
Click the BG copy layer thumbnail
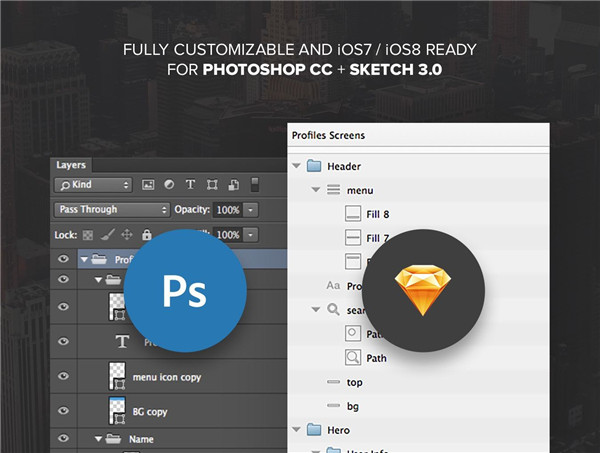click(117, 411)
